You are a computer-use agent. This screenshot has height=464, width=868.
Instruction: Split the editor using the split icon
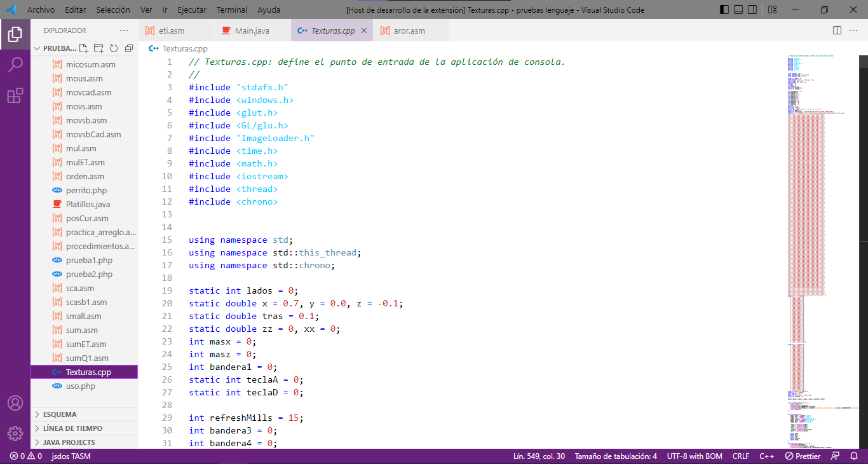pos(836,30)
